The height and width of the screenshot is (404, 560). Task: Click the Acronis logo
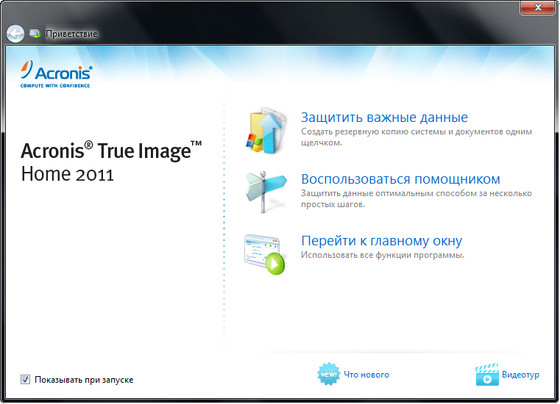56,74
